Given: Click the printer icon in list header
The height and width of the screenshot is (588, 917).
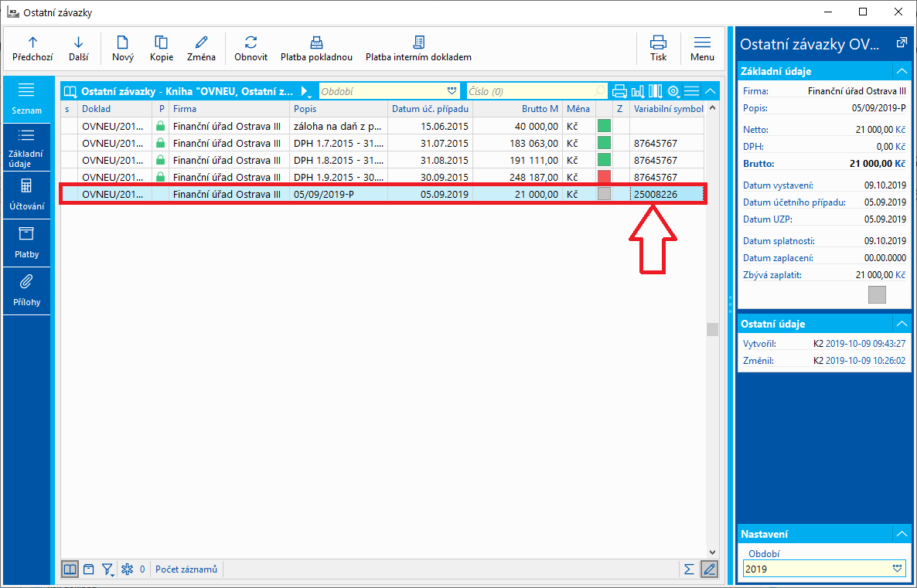Looking at the screenshot, I should (x=619, y=91).
